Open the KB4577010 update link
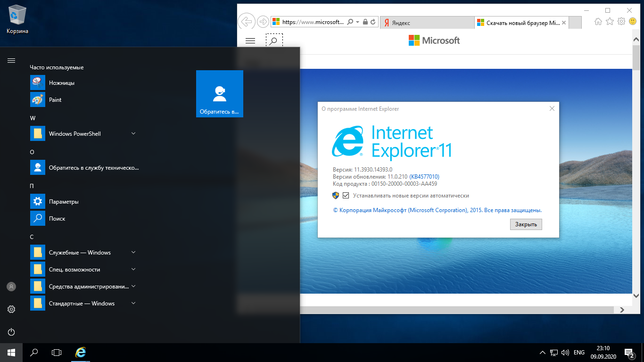The image size is (644, 362). 424,177
